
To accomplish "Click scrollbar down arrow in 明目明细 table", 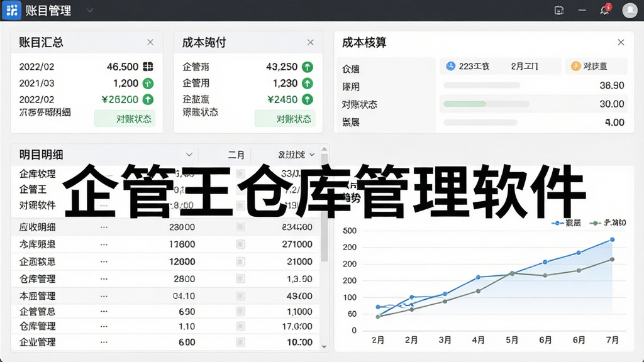I will pyautogui.click(x=324, y=347).
